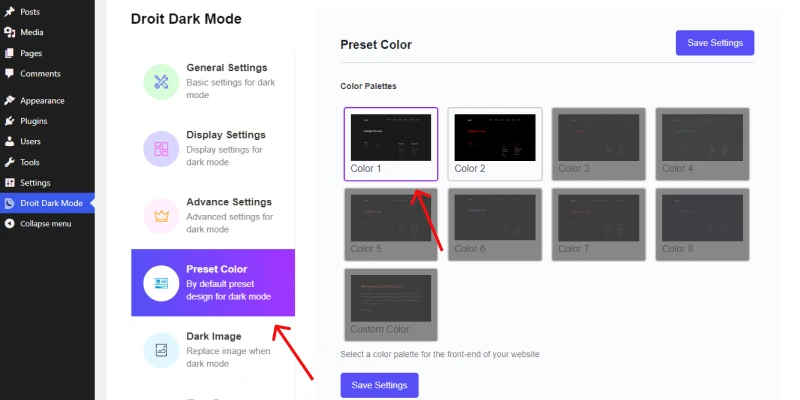Click the Comments bubble icon
The width and height of the screenshot is (800, 400).
pos(9,73)
